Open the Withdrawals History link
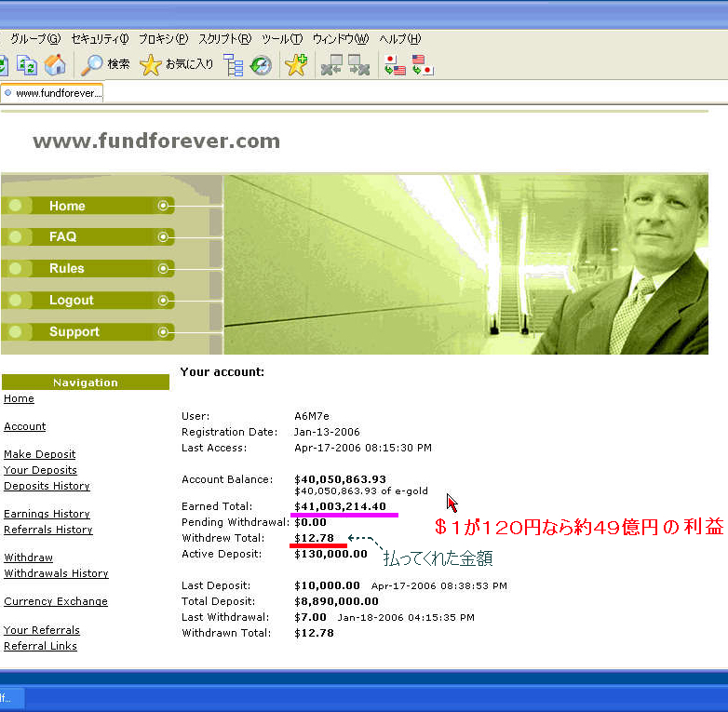 point(56,573)
